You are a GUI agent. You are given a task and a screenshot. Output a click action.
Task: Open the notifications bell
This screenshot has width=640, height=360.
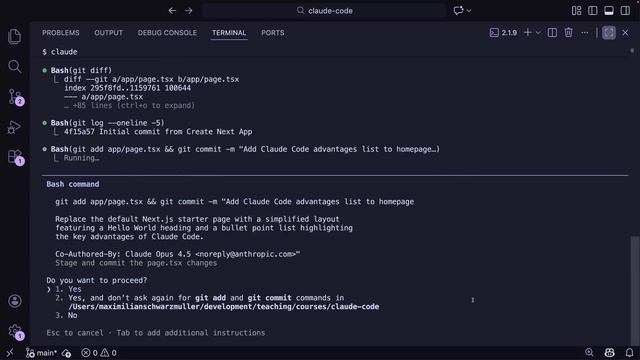coord(629,352)
